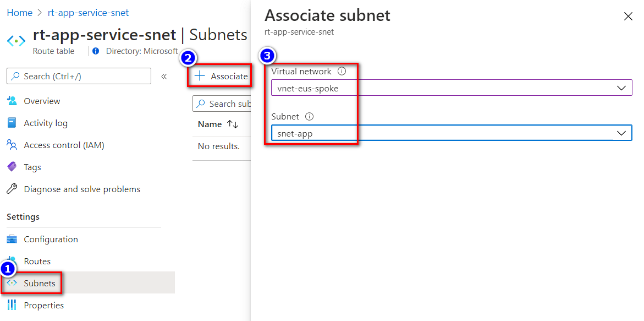Click the Associate button
Image resolution: width=644 pixels, height=321 pixels.
(222, 77)
